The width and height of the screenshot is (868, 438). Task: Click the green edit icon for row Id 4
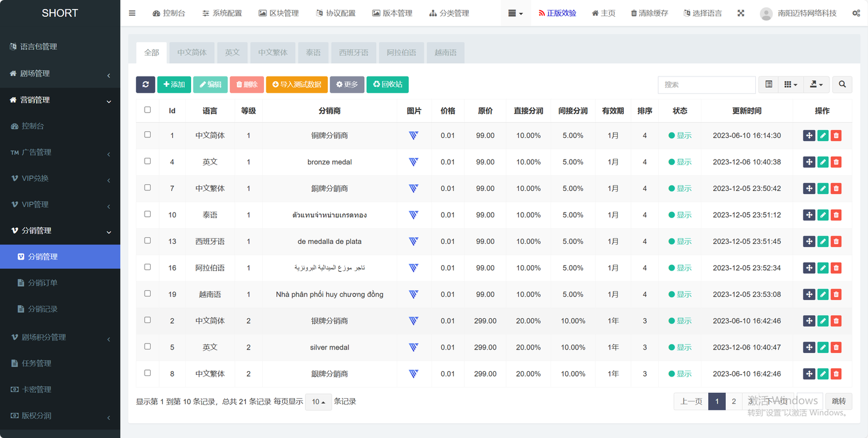(823, 162)
